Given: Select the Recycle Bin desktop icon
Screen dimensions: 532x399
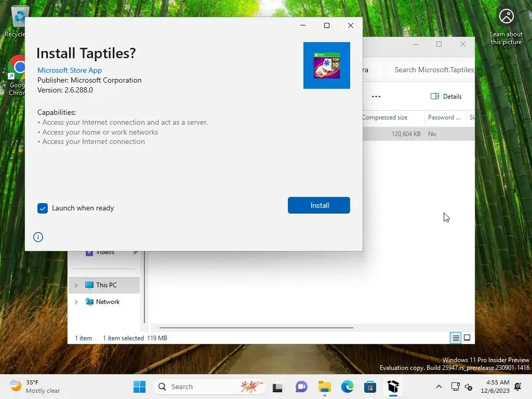Looking at the screenshot, I should (x=16, y=22).
